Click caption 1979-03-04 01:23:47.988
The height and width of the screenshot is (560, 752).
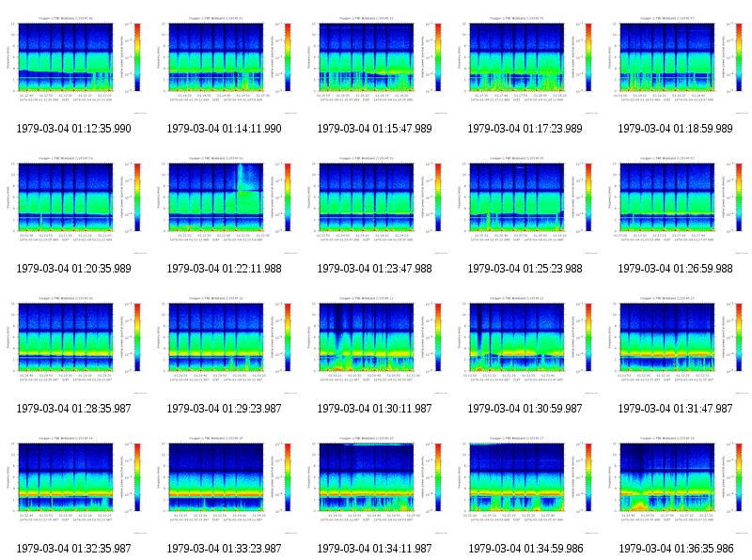(x=374, y=269)
